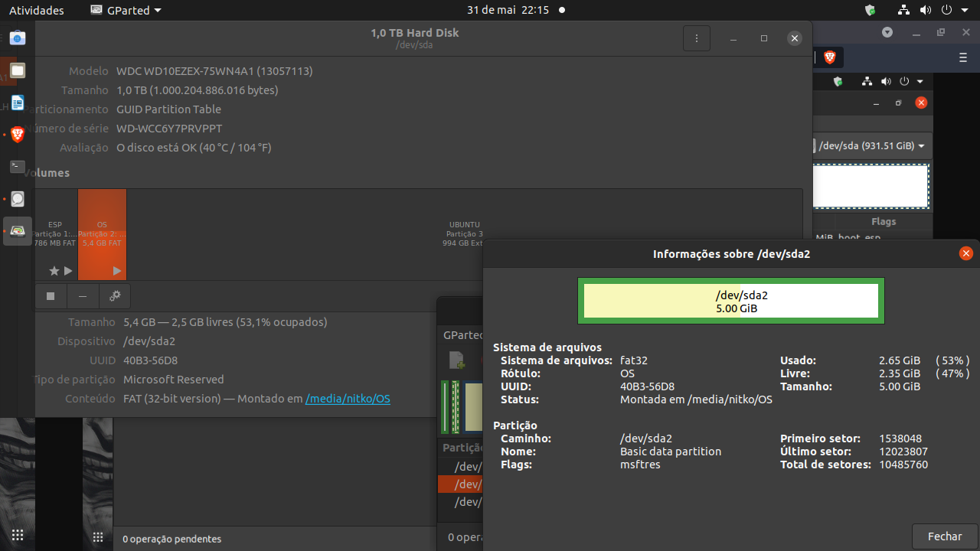Click the power icon in top bar
980x551 pixels.
coord(946,11)
